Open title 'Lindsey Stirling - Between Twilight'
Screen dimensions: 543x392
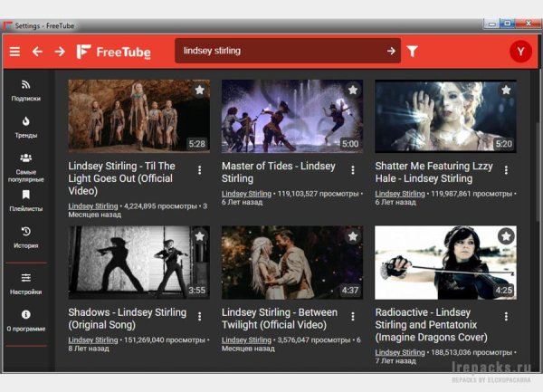pyautogui.click(x=280, y=319)
